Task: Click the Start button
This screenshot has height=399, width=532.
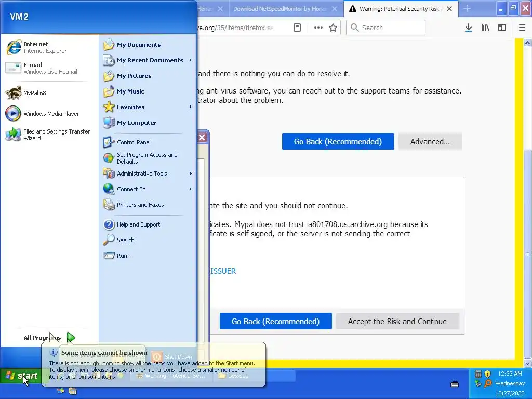Action: tap(21, 376)
